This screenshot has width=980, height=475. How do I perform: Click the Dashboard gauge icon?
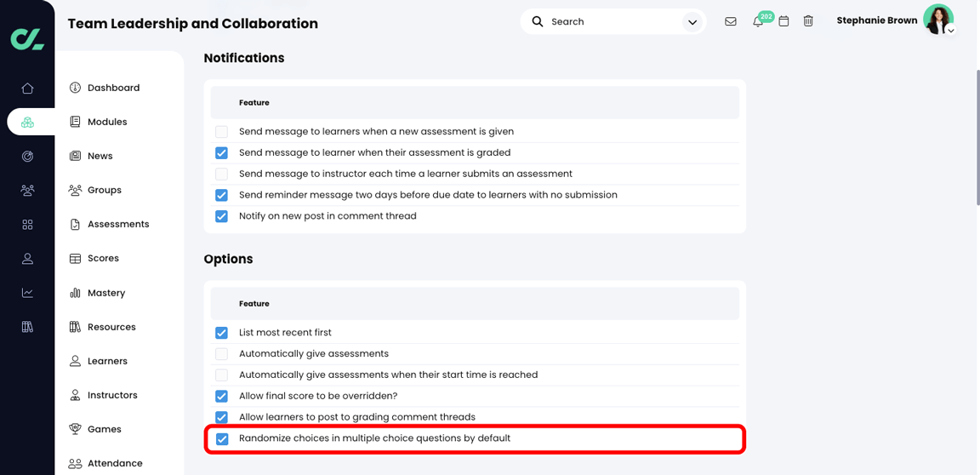click(x=75, y=88)
